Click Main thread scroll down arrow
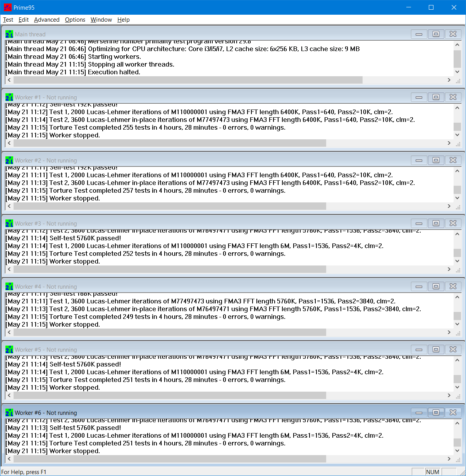Viewport: 466px width, 476px height. point(457,72)
